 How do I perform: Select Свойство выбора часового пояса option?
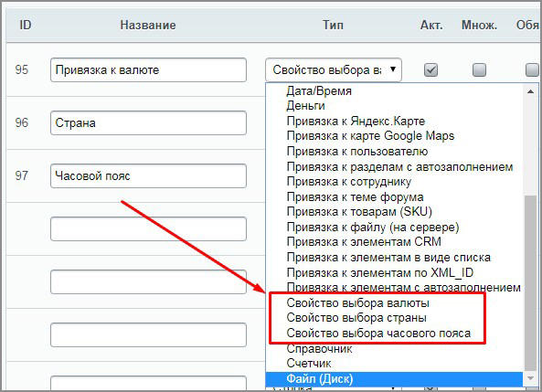[x=378, y=333]
